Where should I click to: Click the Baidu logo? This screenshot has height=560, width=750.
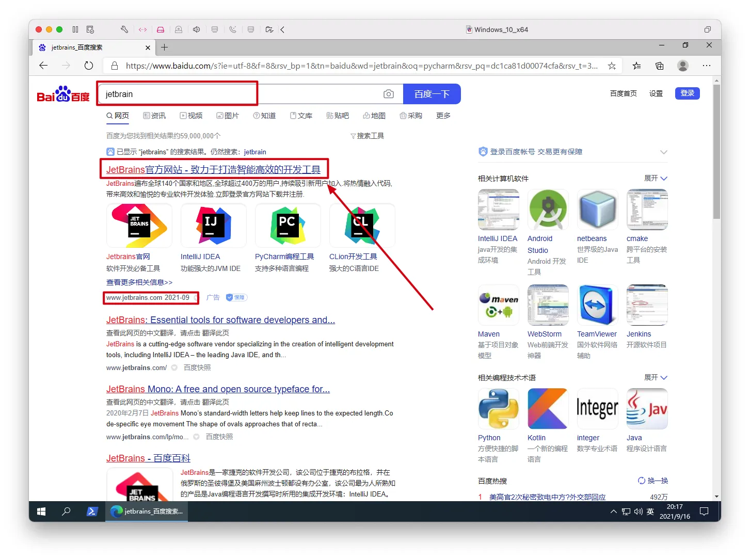63,94
